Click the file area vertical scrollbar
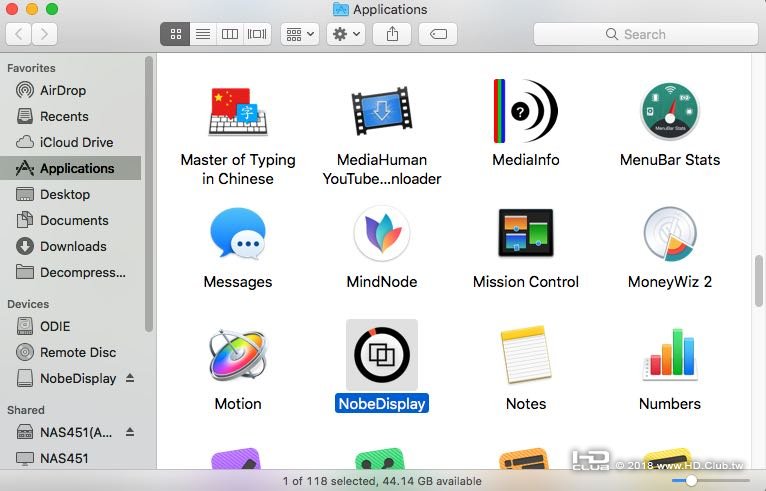 point(759,281)
